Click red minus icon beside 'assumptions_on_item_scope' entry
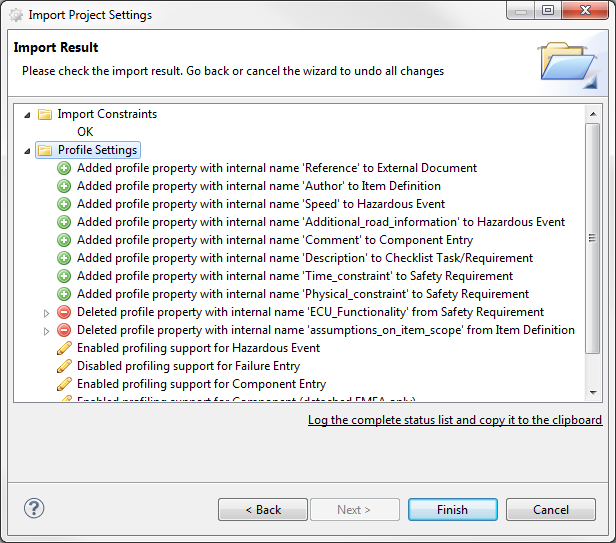 point(64,330)
